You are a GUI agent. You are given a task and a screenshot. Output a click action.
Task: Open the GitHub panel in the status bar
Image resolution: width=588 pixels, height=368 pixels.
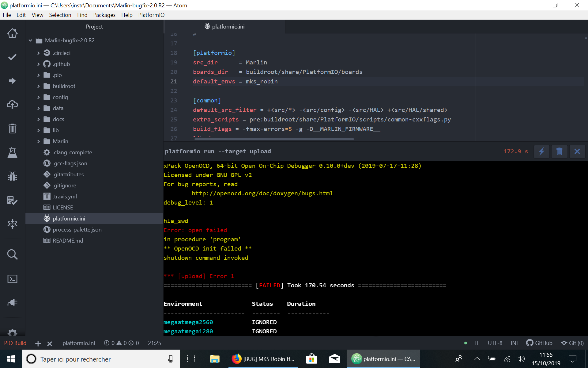tap(539, 343)
